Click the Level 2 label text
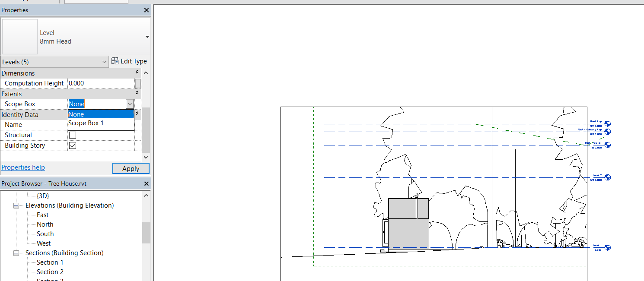644x281 pixels. pos(597,176)
